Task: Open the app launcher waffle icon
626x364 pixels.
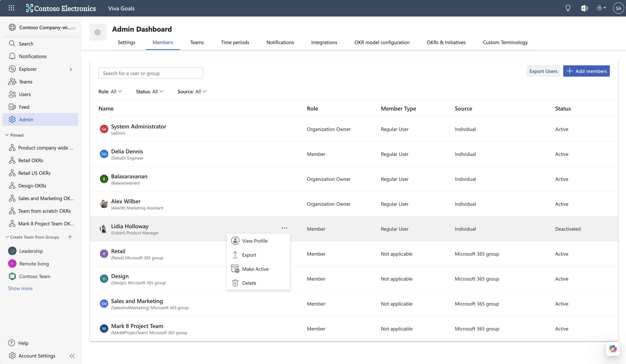Action: pyautogui.click(x=11, y=8)
